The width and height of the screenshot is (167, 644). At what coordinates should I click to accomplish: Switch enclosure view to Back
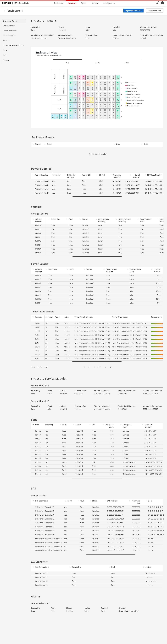click(97, 62)
